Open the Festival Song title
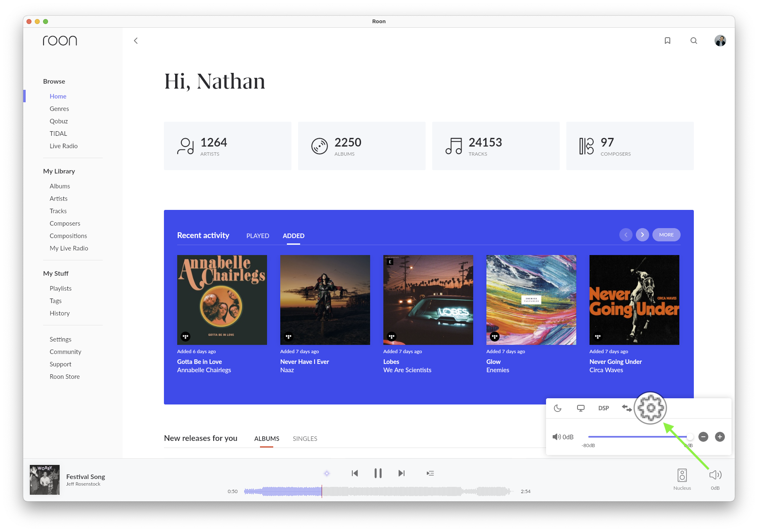Image resolution: width=758 pixels, height=532 pixels. (86, 477)
